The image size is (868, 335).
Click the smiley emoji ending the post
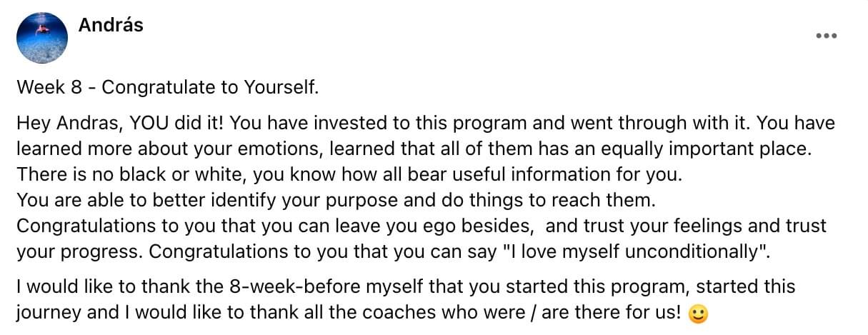(697, 313)
